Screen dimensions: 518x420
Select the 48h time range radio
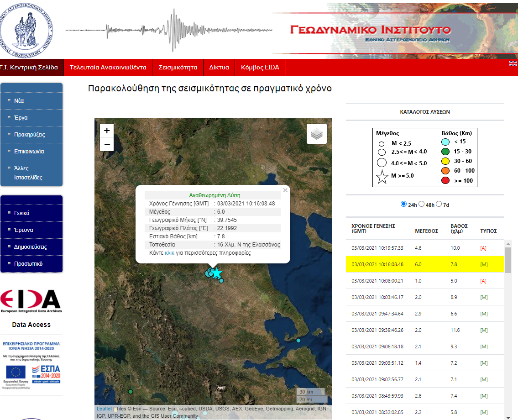click(422, 204)
